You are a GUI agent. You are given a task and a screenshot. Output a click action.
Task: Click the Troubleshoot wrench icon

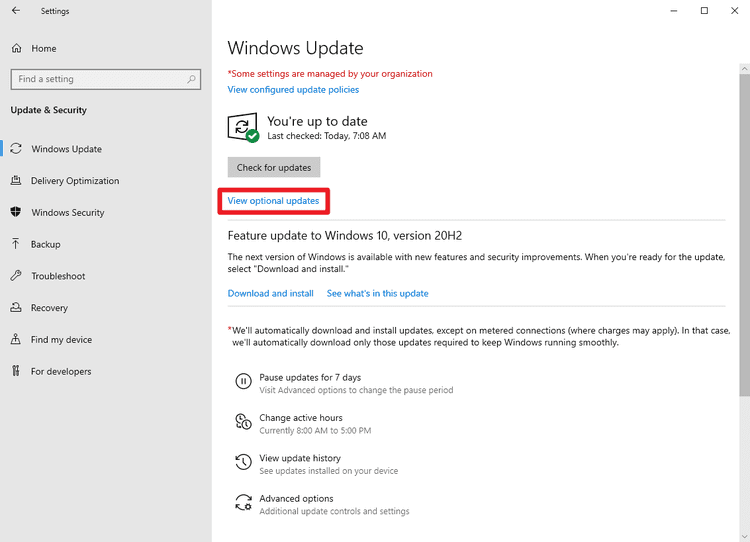point(16,276)
